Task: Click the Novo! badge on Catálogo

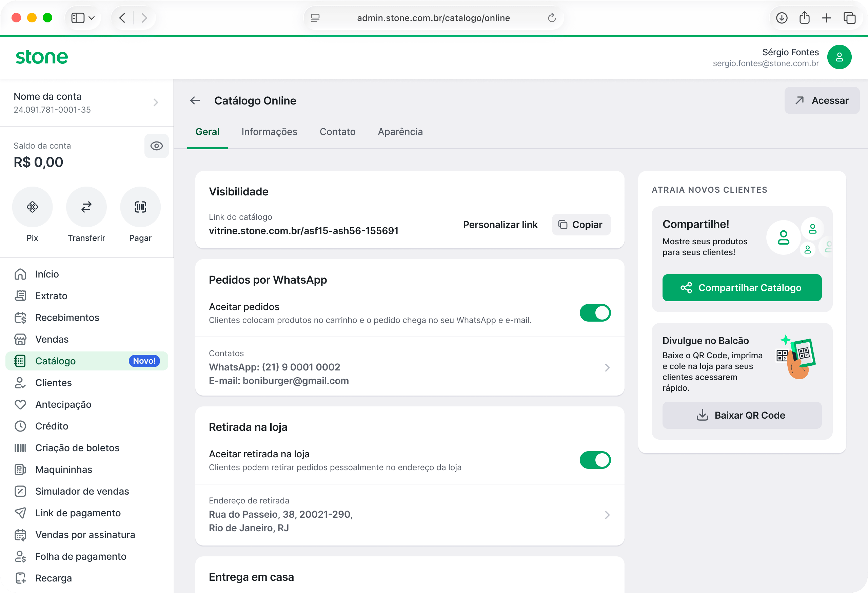Action: (144, 361)
